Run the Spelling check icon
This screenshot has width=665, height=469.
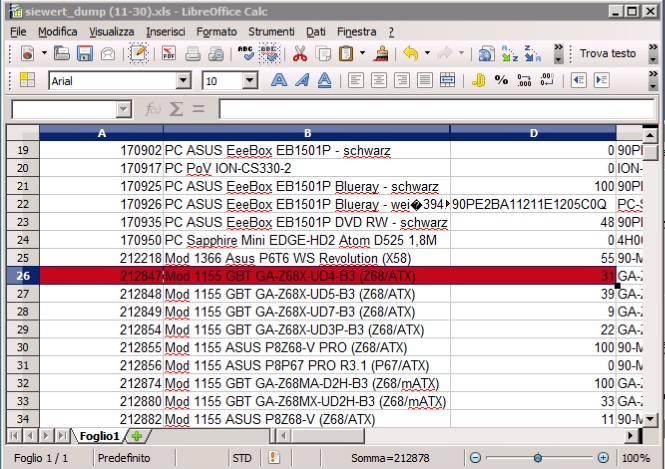click(x=246, y=54)
